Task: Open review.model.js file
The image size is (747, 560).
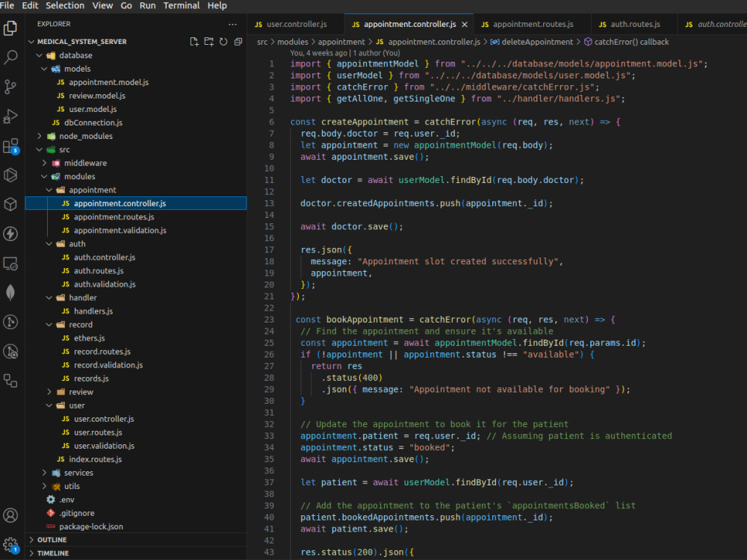Action: point(97,96)
